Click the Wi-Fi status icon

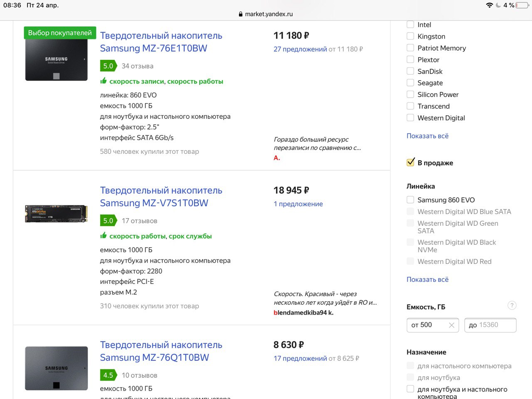point(489,5)
